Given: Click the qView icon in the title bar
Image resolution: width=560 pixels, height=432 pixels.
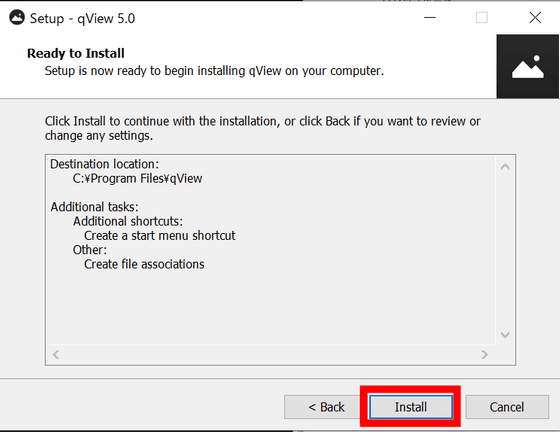Looking at the screenshot, I should pos(17,17).
